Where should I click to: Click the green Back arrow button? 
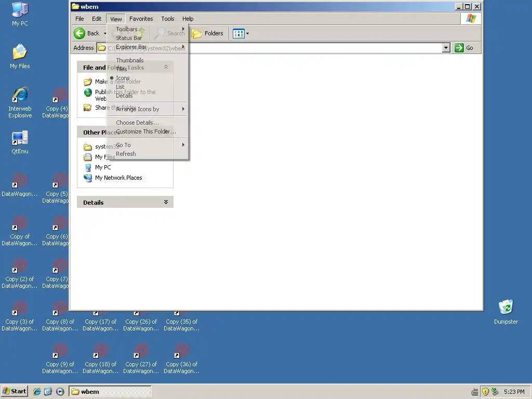79,33
